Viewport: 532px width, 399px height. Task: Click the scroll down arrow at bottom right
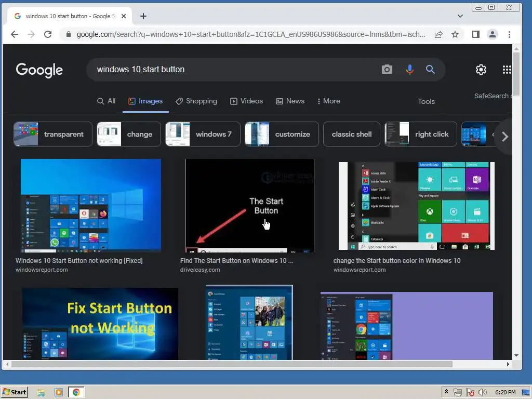516,355
